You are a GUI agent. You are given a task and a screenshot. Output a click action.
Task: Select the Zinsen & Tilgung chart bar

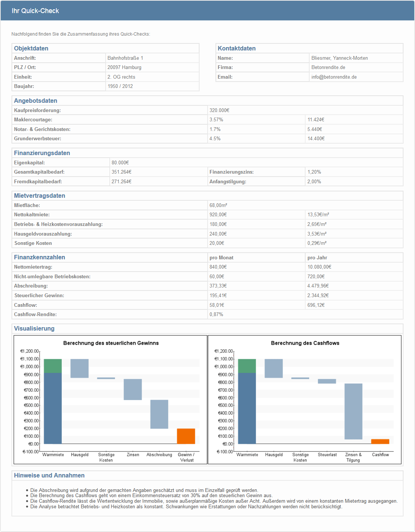pos(353,411)
